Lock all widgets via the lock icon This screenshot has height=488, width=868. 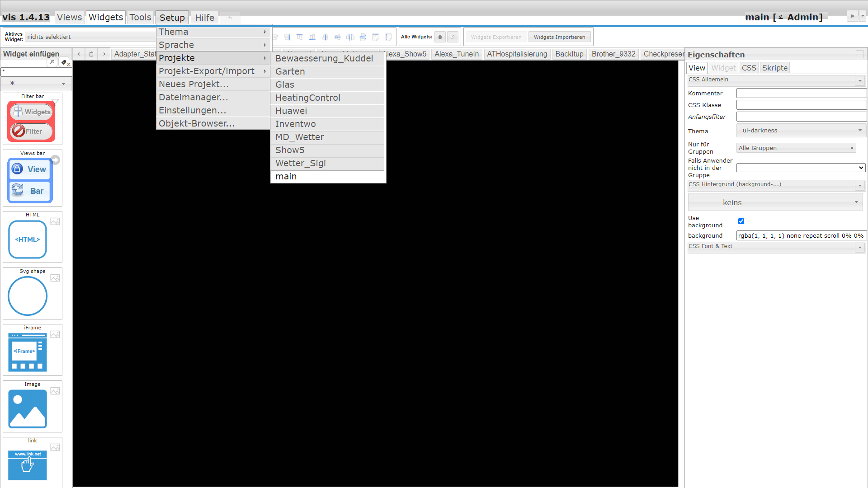[x=440, y=37]
